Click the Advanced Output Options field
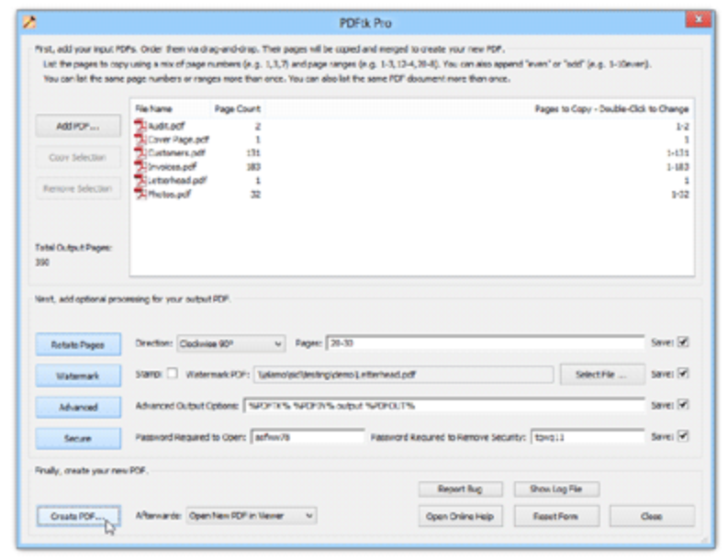Image resolution: width=728 pixels, height=560 pixels. coord(443,406)
